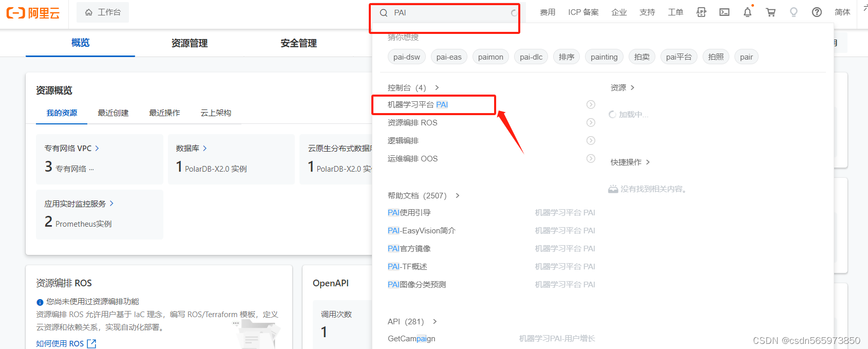Choose suggestion chip 拍照

tap(716, 57)
